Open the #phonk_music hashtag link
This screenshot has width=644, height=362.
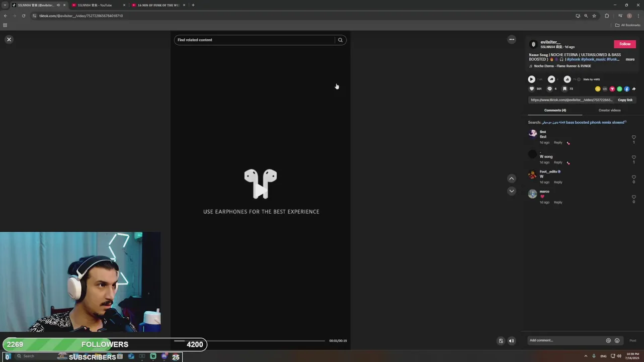pyautogui.click(x=593, y=59)
